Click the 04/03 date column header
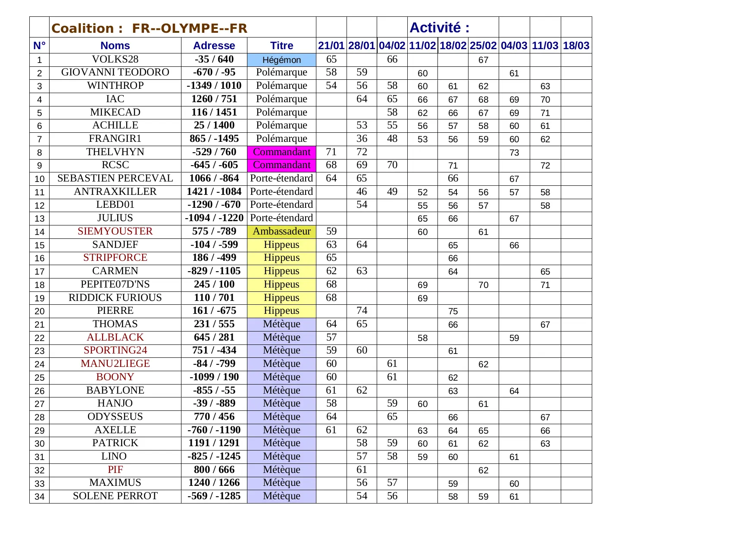Viewport: 756px width, 535px height. (514, 46)
